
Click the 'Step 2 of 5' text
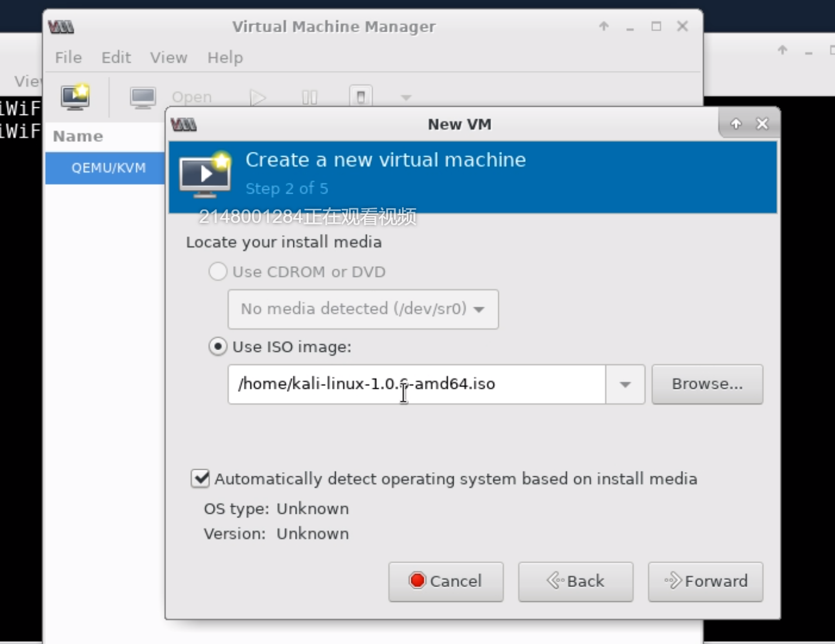[x=287, y=188]
